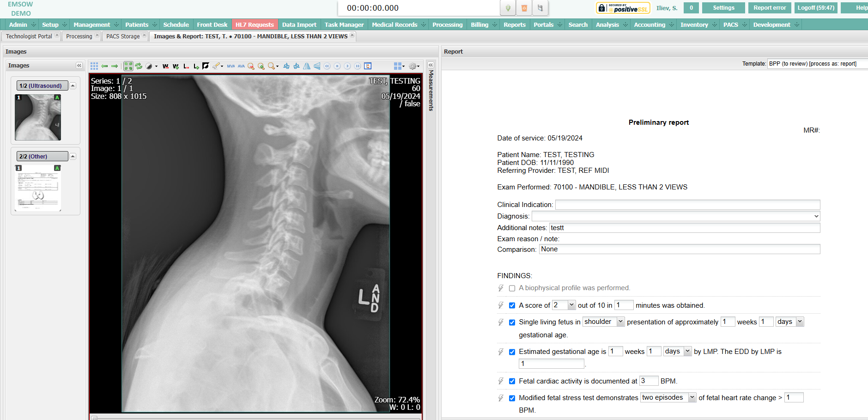Click the Report error button
This screenshot has height=420, width=868.
pos(769,8)
